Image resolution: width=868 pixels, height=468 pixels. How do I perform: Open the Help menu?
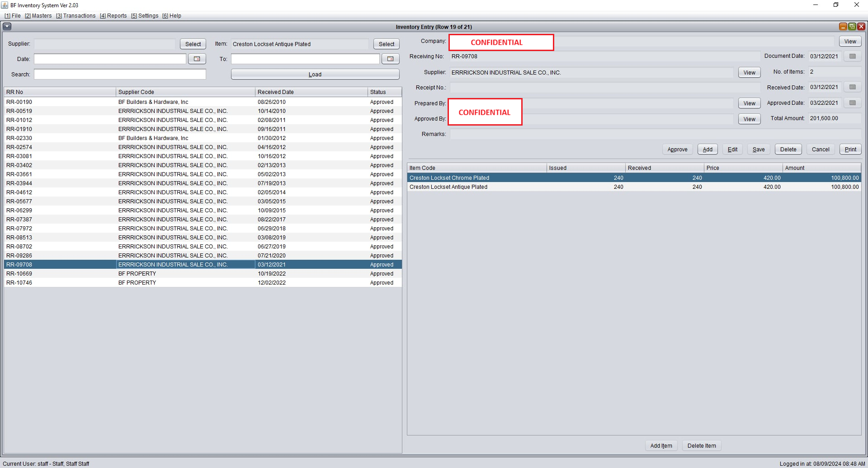pos(172,16)
